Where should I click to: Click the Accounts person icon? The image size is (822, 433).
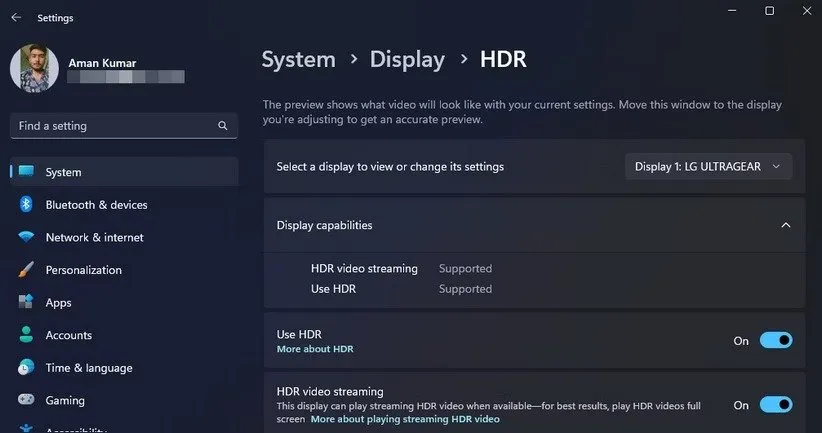tap(26, 335)
